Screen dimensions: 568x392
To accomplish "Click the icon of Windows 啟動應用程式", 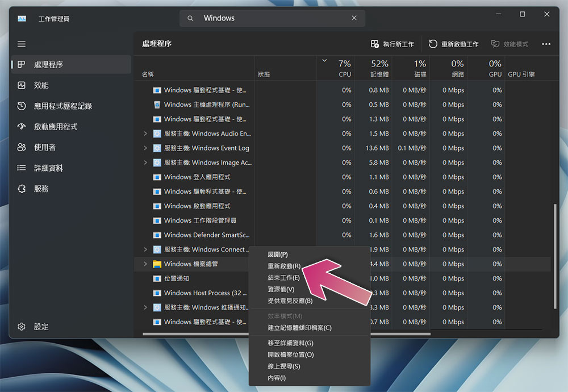I will tap(157, 206).
